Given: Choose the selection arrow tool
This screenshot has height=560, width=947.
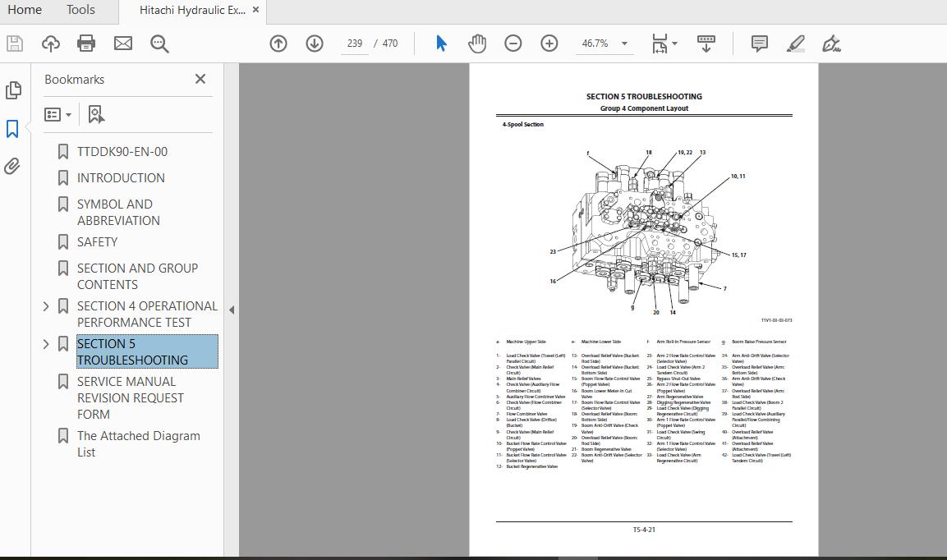Looking at the screenshot, I should tap(442, 44).
